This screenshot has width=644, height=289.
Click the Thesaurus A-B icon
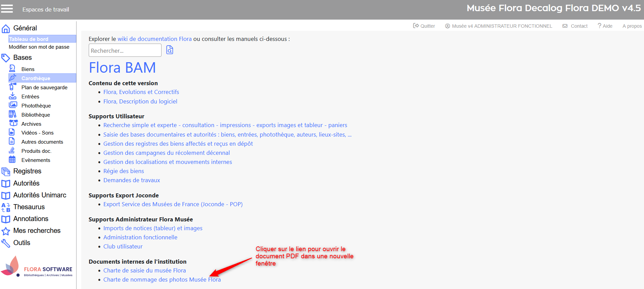point(6,207)
